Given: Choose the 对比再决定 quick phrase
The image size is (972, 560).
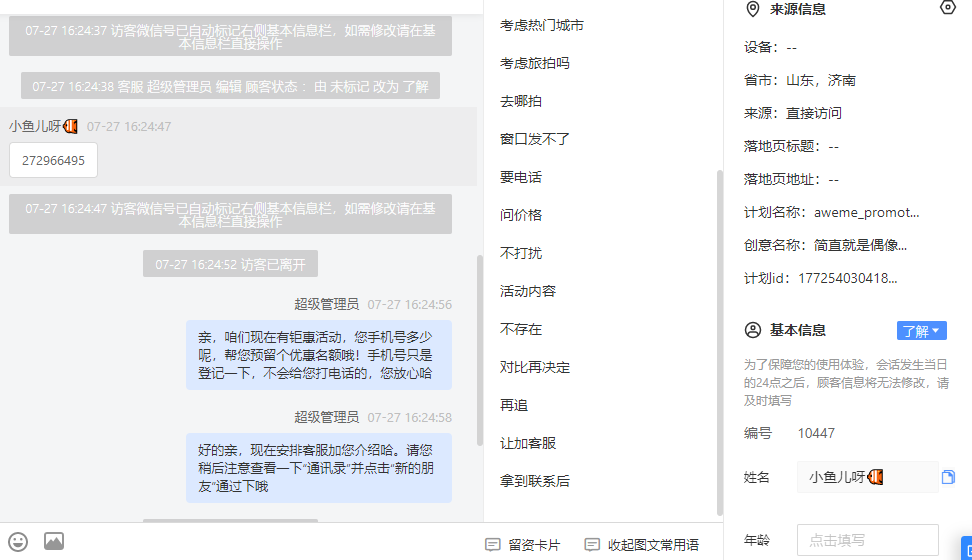Looking at the screenshot, I should click(x=534, y=367).
